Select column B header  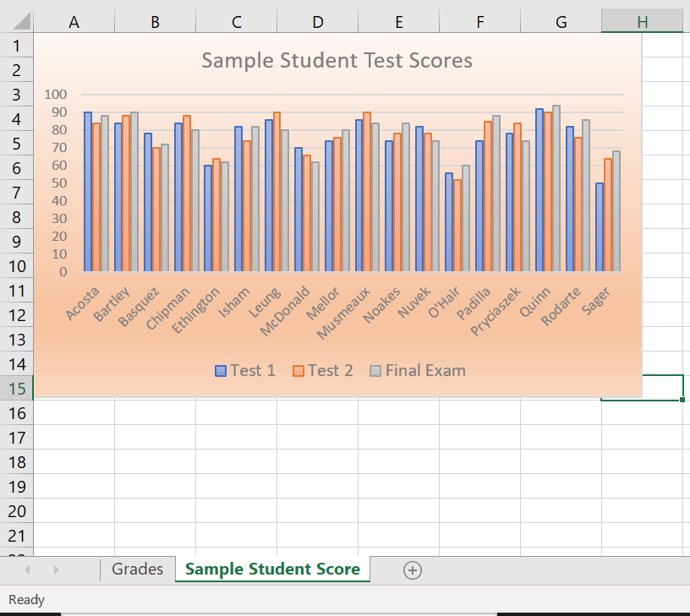click(x=155, y=22)
